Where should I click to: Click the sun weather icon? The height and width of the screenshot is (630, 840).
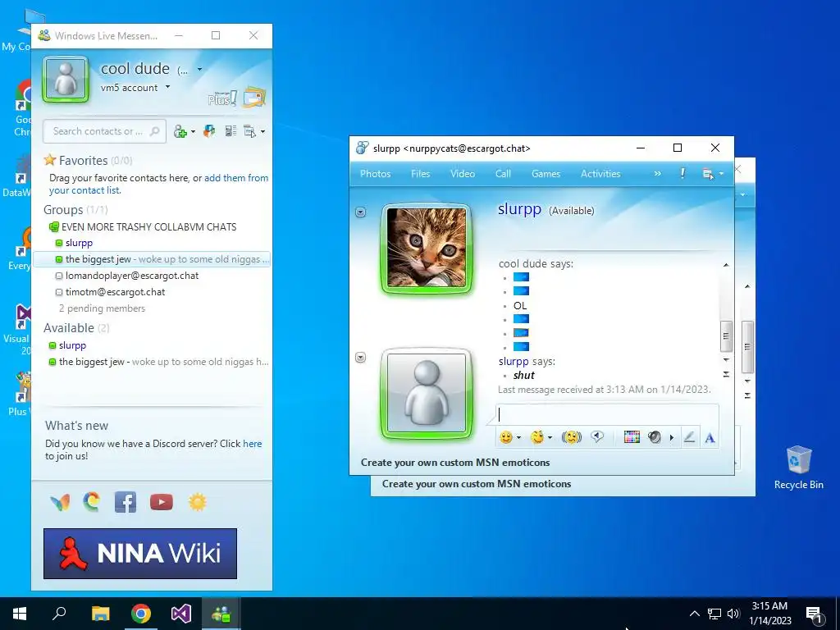tap(197, 502)
